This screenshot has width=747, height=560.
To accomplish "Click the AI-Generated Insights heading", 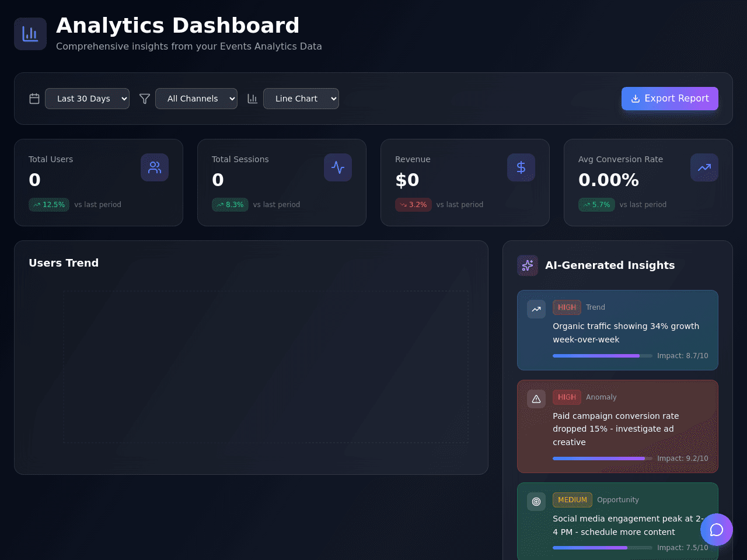I will point(610,265).
